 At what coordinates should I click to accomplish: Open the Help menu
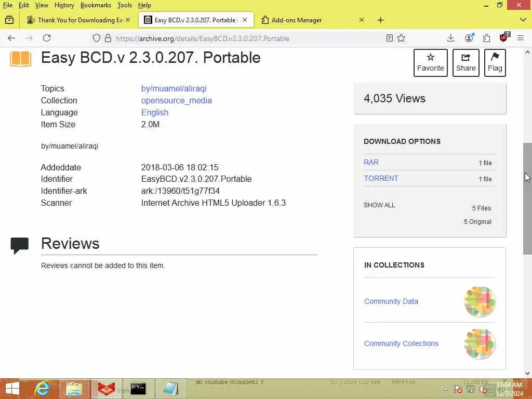click(144, 5)
